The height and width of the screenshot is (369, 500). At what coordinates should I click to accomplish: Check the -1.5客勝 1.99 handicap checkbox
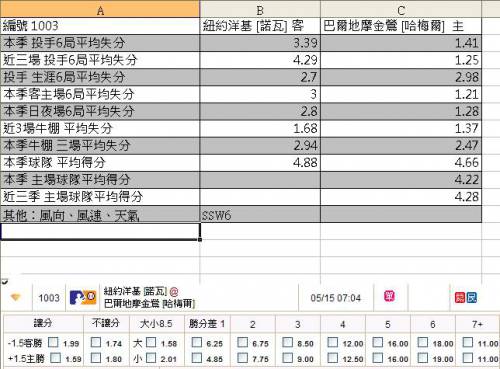point(53,342)
